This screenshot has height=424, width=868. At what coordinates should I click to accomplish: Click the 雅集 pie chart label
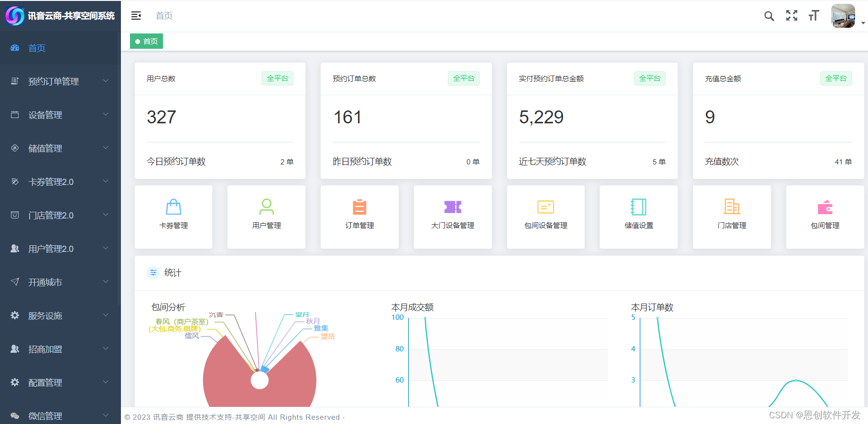[321, 328]
